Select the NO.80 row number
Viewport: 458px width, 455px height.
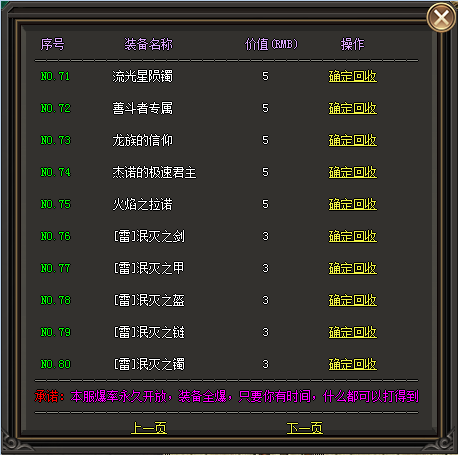(x=55, y=364)
